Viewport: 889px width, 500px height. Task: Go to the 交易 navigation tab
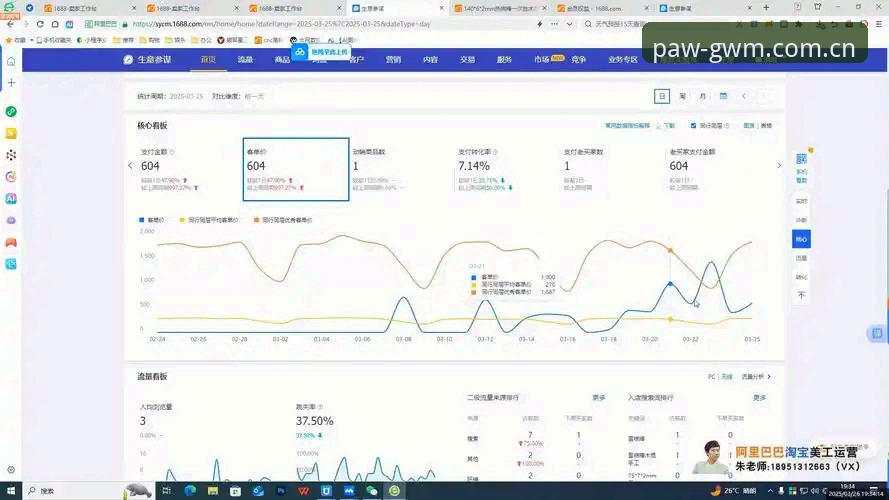467,60
